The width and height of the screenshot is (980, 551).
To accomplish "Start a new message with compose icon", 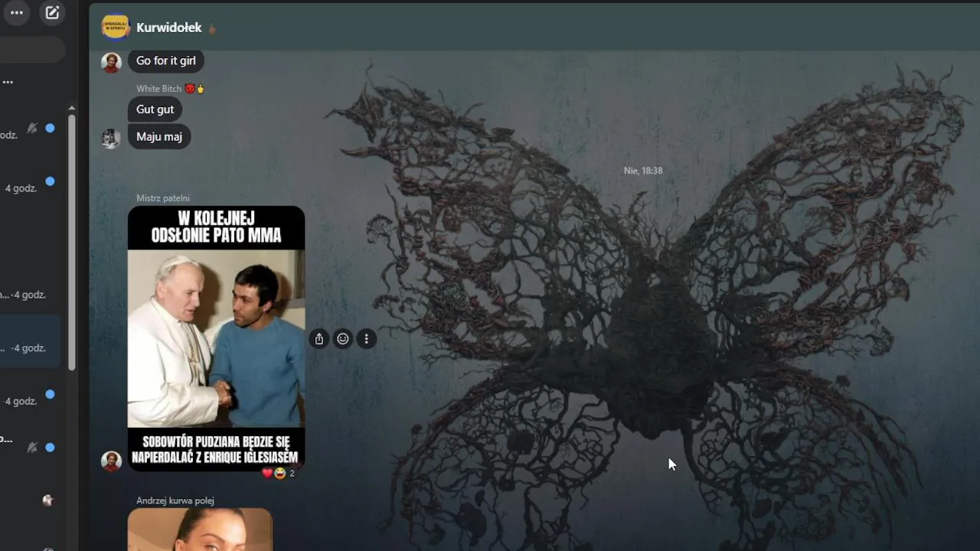I will [x=52, y=12].
